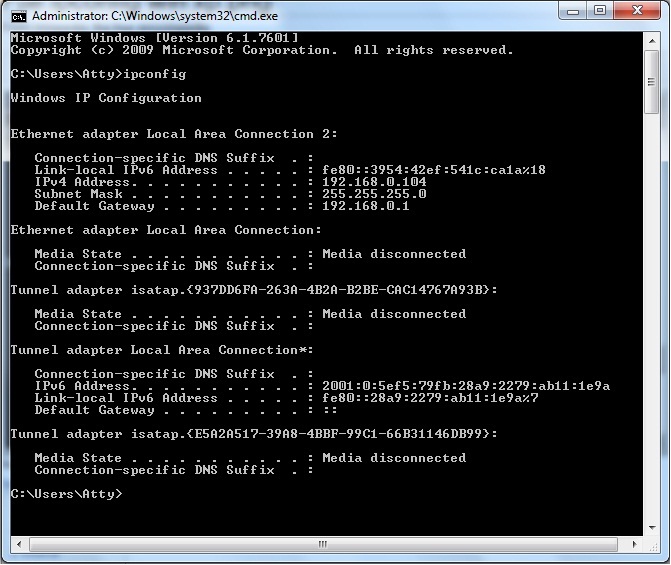The height and width of the screenshot is (565, 671).
Task: Click the typed ipconfig command text
Action: (x=154, y=74)
